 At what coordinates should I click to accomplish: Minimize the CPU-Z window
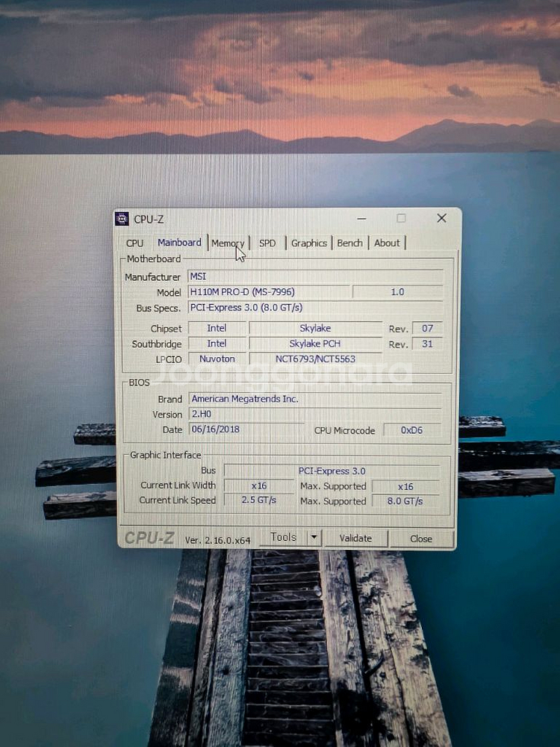362,219
